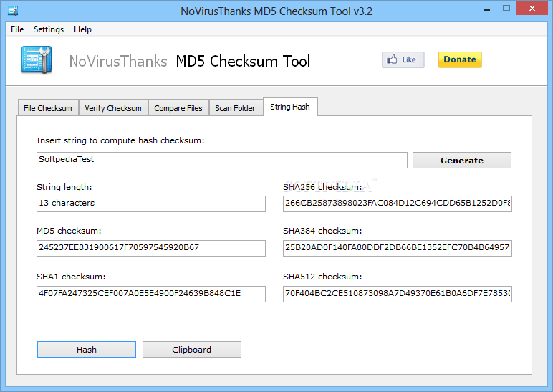Click the SHA256 checksum output field

(x=398, y=204)
